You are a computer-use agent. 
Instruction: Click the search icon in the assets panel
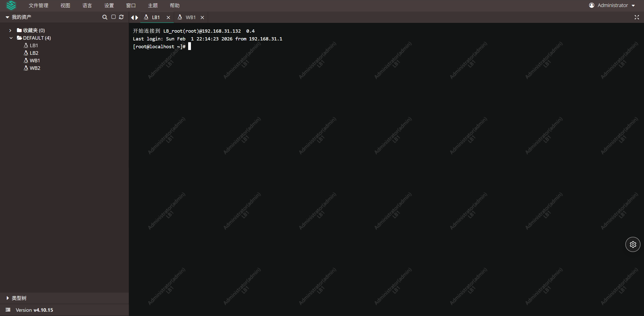pos(105,17)
